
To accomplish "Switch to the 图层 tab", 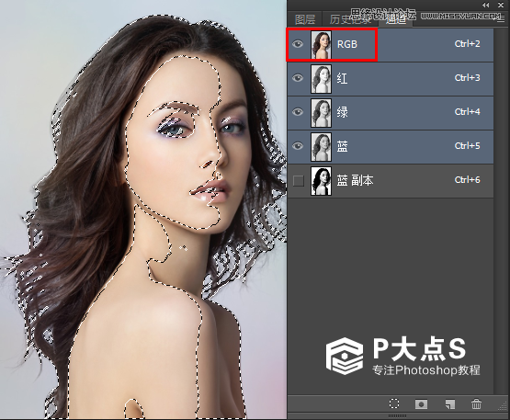I will [305, 19].
